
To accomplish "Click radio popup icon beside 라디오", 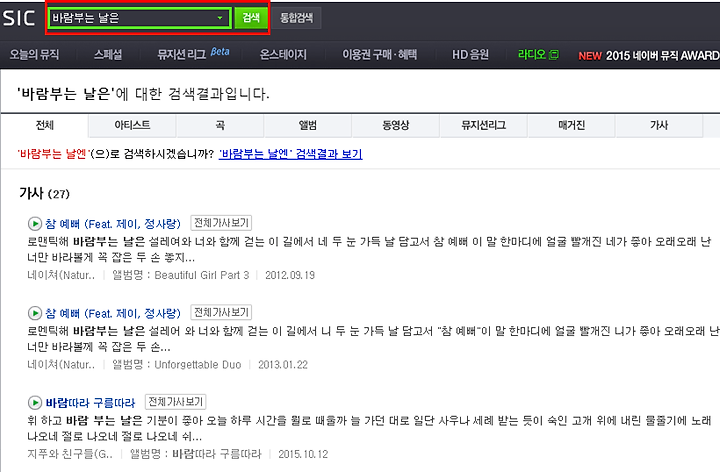I will (554, 55).
